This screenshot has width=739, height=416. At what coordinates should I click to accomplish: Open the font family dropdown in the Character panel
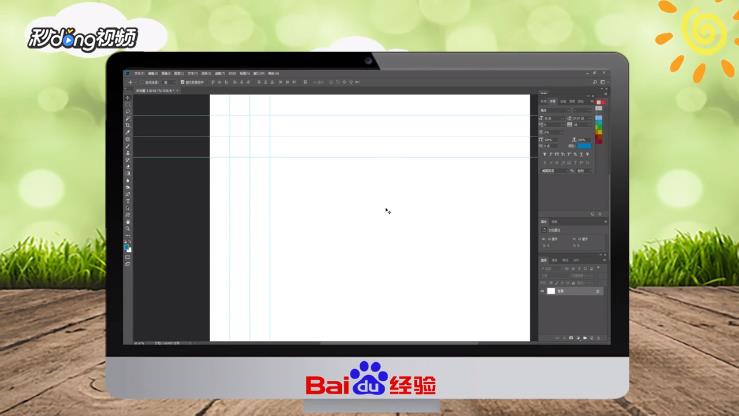555,110
